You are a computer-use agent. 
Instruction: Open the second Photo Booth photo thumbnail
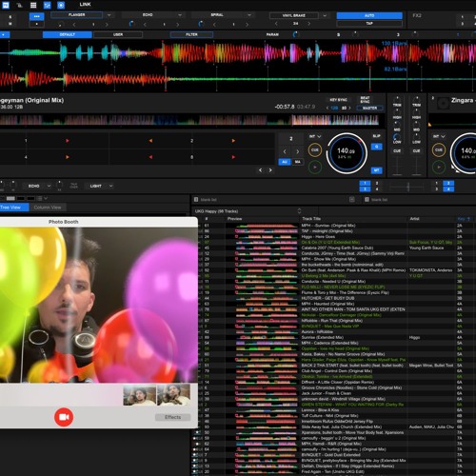point(174,395)
